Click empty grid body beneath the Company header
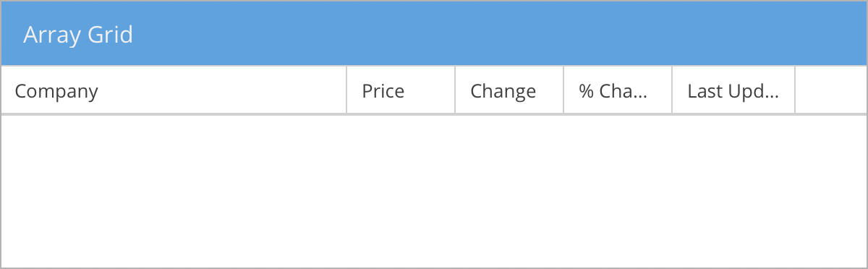The image size is (868, 269). click(x=174, y=191)
